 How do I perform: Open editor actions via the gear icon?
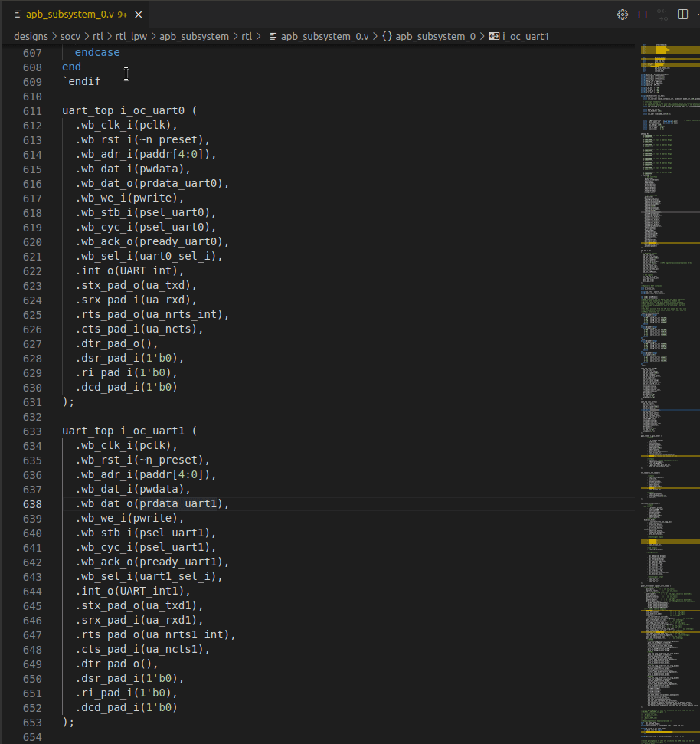click(623, 14)
